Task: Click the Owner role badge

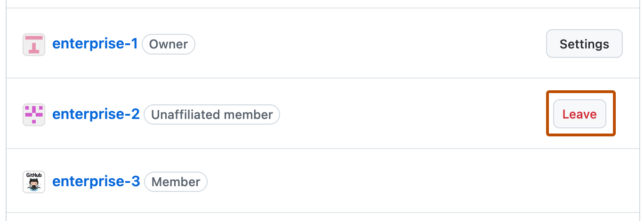Action: pos(169,44)
